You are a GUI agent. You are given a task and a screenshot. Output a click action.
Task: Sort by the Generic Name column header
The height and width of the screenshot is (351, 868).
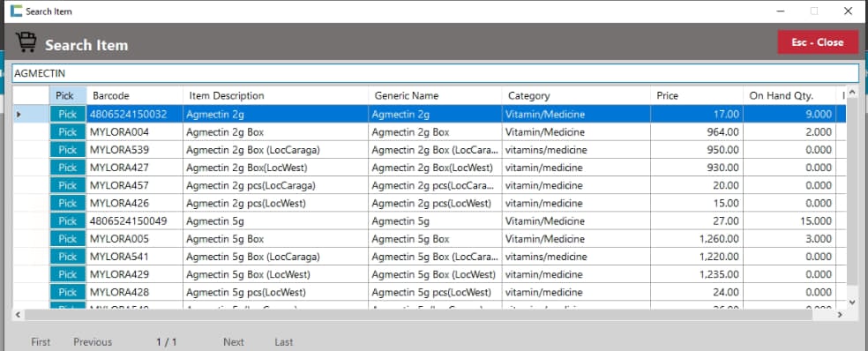click(435, 96)
